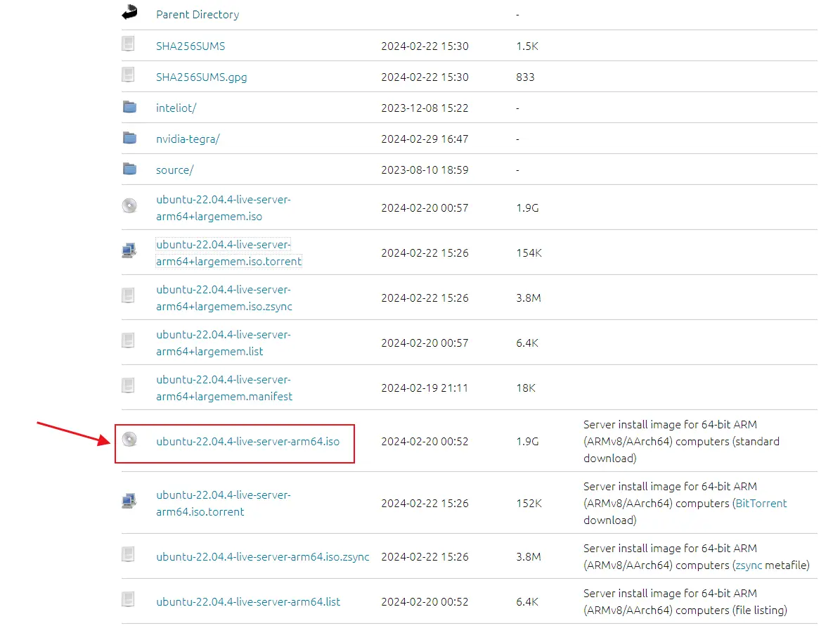Click the folder icon for inteliot/
840x626 pixels.
[x=129, y=107]
